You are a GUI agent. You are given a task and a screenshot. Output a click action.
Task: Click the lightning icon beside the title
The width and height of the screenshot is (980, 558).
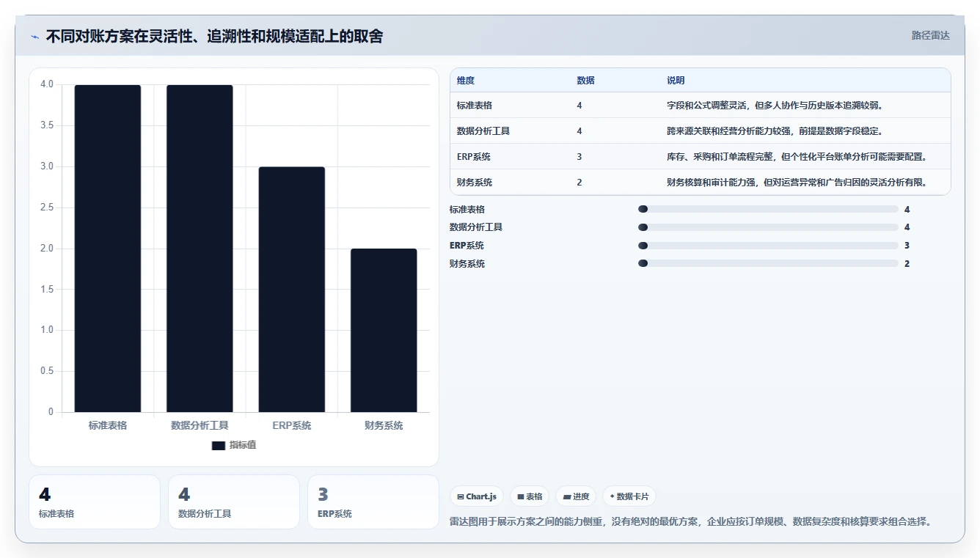tap(34, 37)
